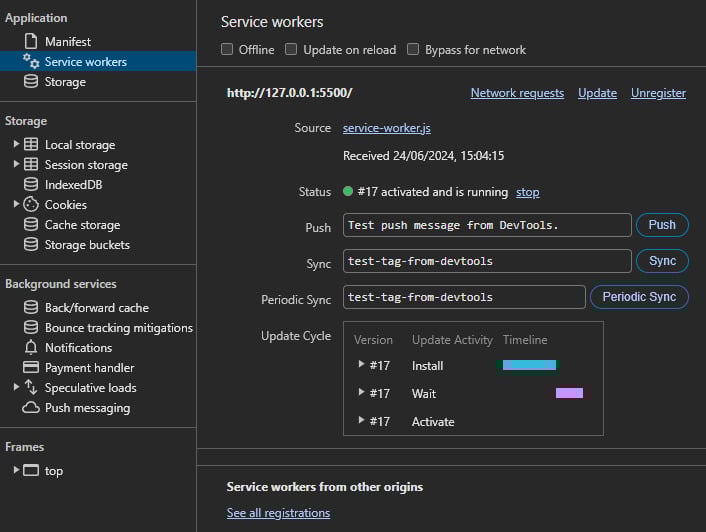Click the Cookies icon in Storage
The height and width of the screenshot is (532, 706).
31,205
